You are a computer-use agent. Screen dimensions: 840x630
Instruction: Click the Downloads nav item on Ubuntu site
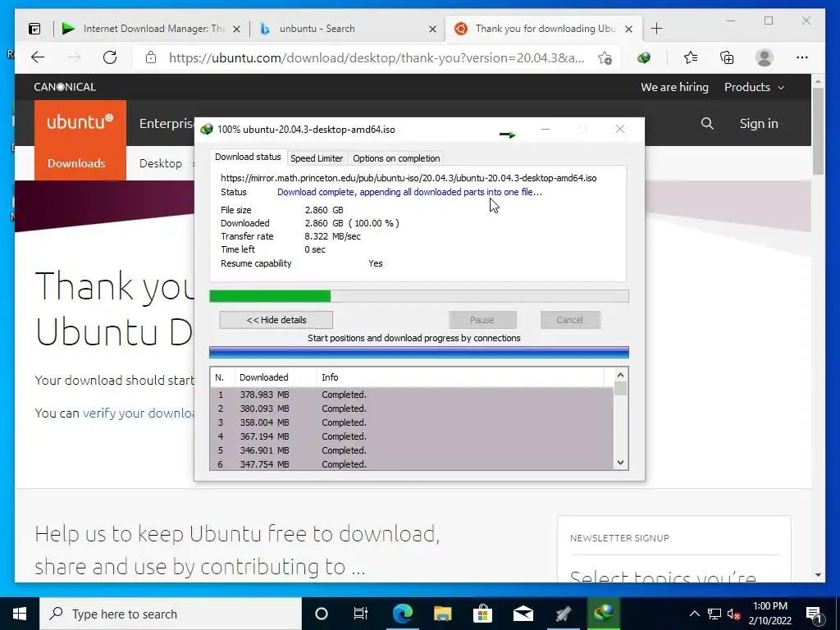[x=76, y=163]
